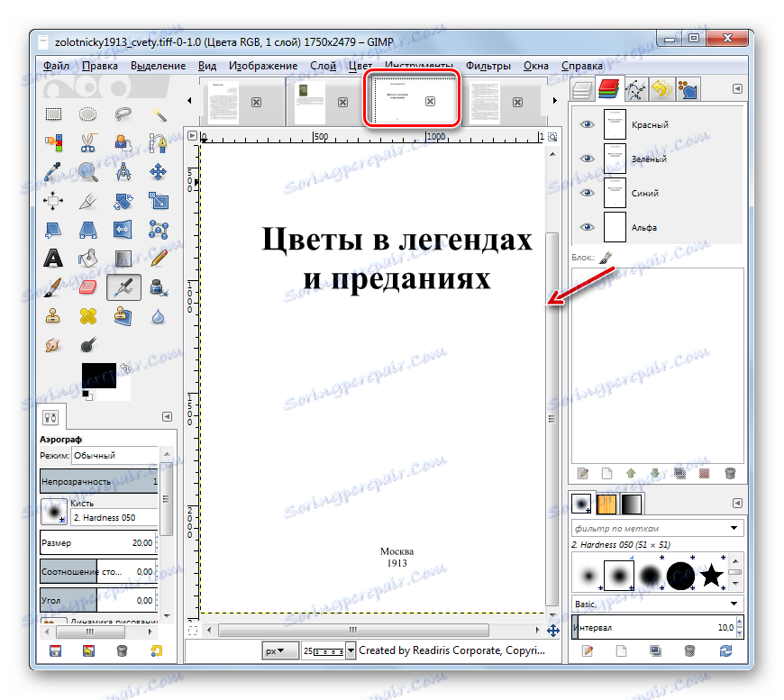Select the Clone stamp tool
This screenshot has width=784, height=700.
[x=53, y=316]
